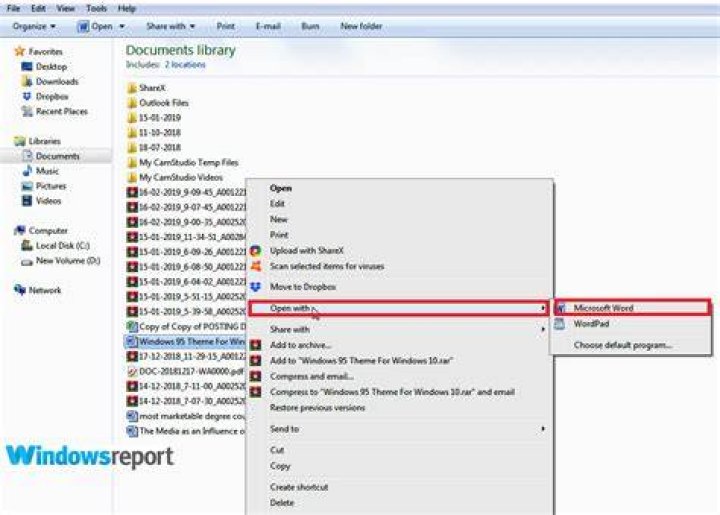Viewport: 720px width, 515px height.
Task: Click the WinRAR icon beside Add to archive
Action: click(x=255, y=345)
